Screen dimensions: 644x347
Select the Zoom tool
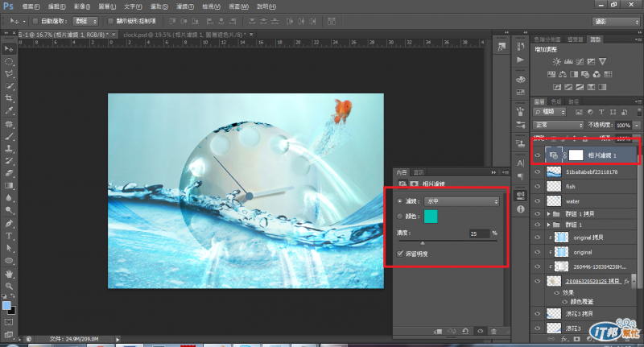tap(9, 287)
